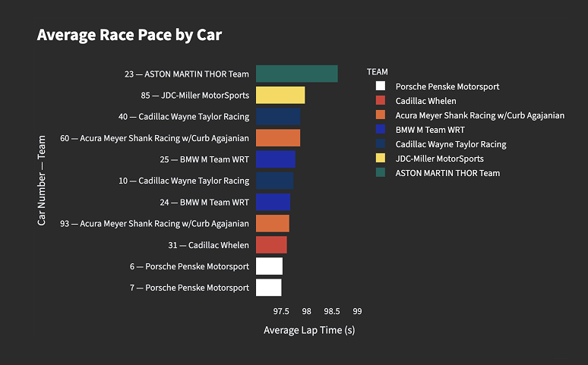Select the yellow bar for car 85
Image resolution: width=588 pixels, height=365 pixels.
click(280, 95)
